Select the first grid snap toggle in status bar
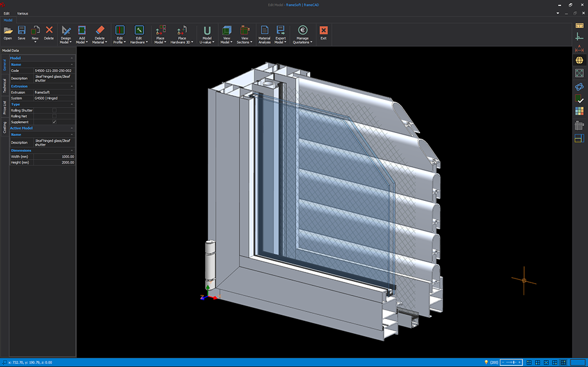Screen dimensions: 588x367 [529, 362]
